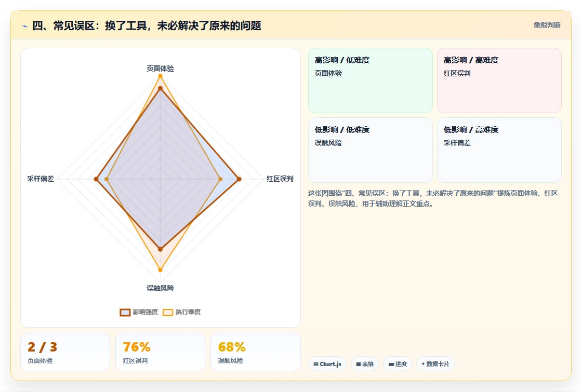Image resolution: width=582 pixels, height=392 pixels.
Task: Click the orange 页面体验 data point at top
Action: tap(161, 76)
